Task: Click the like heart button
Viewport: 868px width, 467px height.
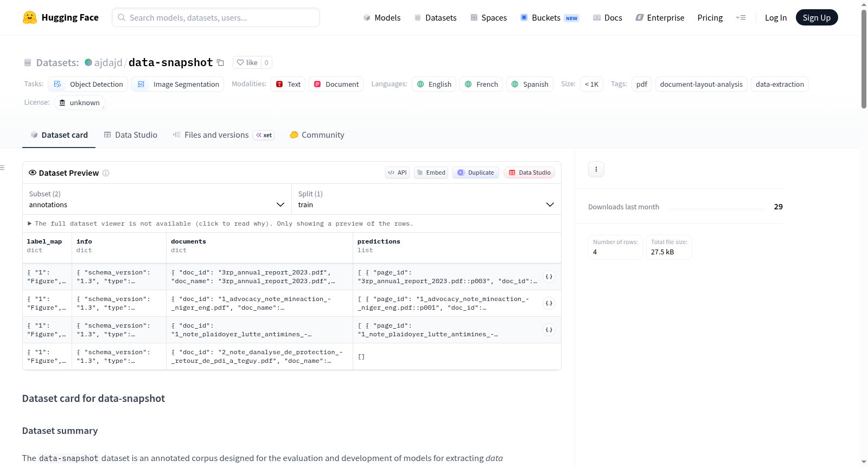Action: click(247, 62)
